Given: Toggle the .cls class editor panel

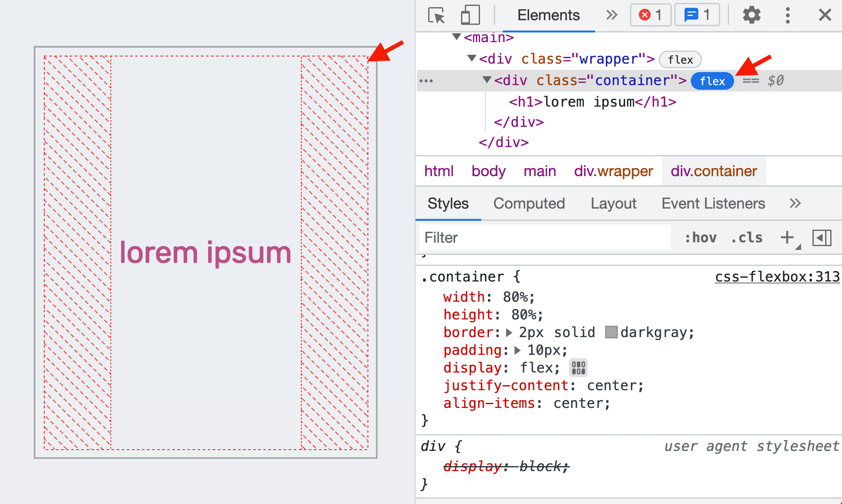Looking at the screenshot, I should click(x=747, y=238).
